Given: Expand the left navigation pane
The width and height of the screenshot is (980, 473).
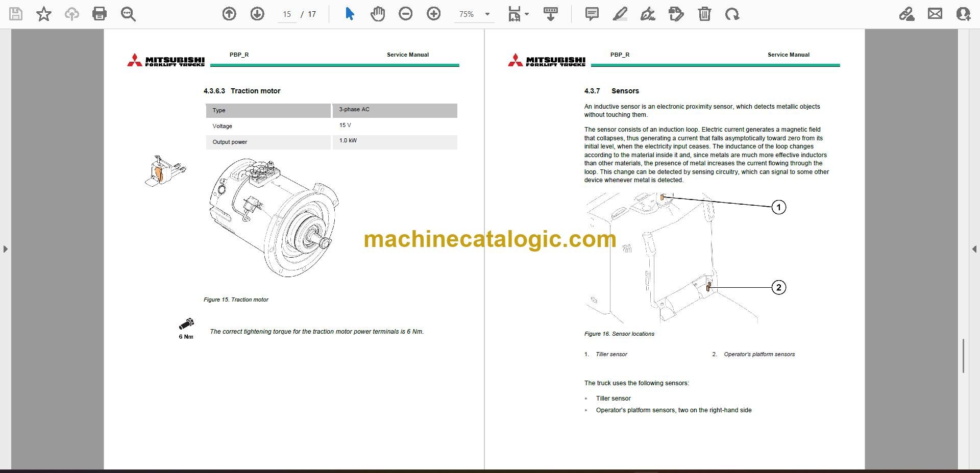Looking at the screenshot, I should coord(6,249).
